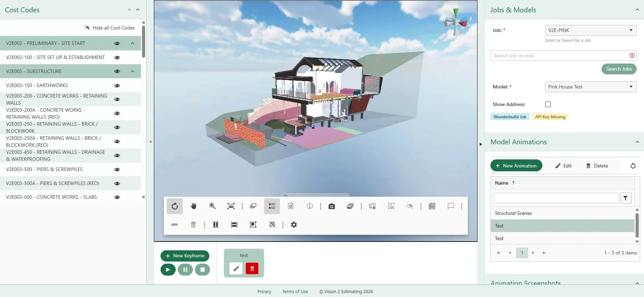Add a New Keyframe
The width and height of the screenshot is (644, 297).
coord(185,256)
